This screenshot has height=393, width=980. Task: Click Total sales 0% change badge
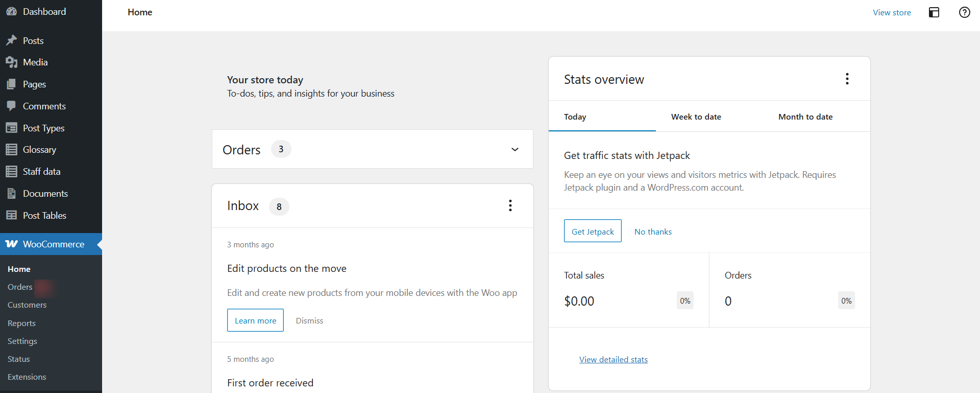685,300
